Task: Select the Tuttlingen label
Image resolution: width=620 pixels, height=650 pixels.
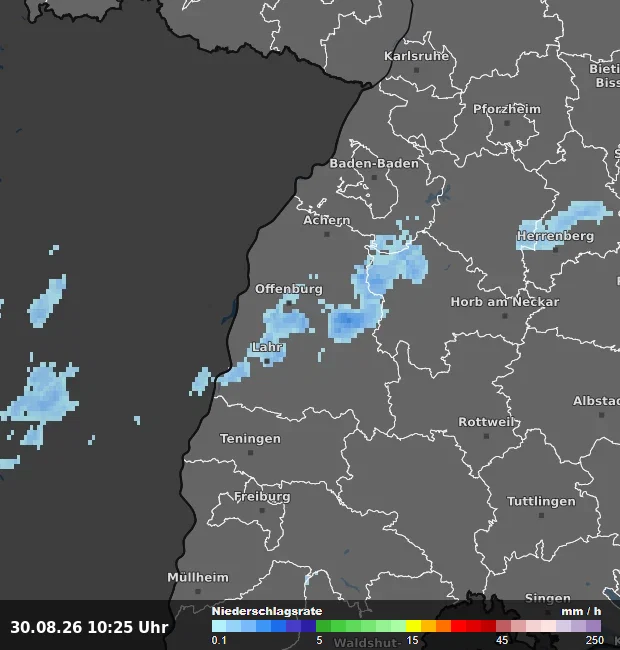Action: pyautogui.click(x=541, y=501)
